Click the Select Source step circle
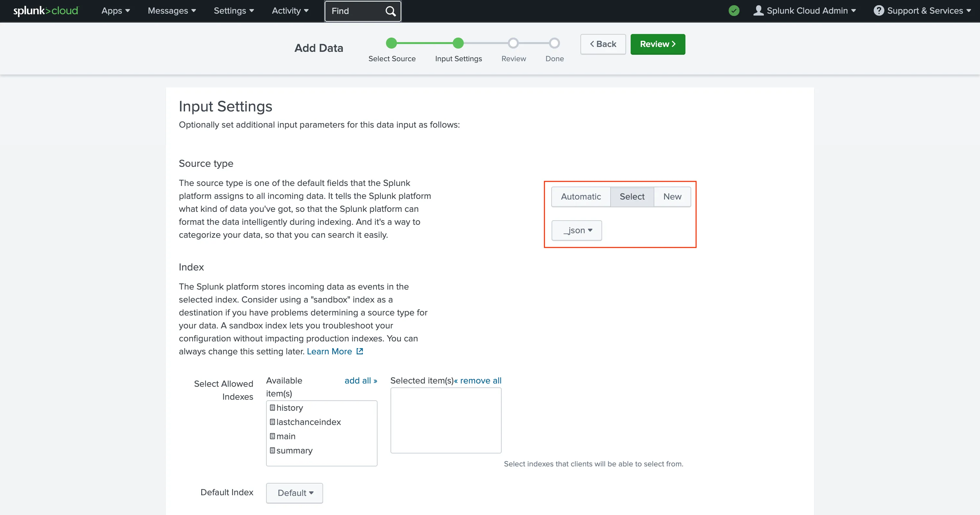 pyautogui.click(x=391, y=43)
